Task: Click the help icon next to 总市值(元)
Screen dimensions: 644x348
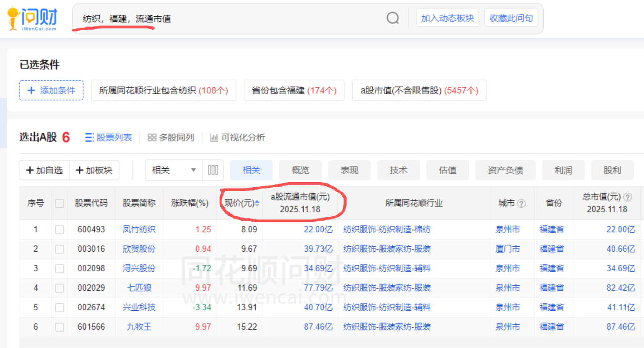Action: (x=628, y=197)
